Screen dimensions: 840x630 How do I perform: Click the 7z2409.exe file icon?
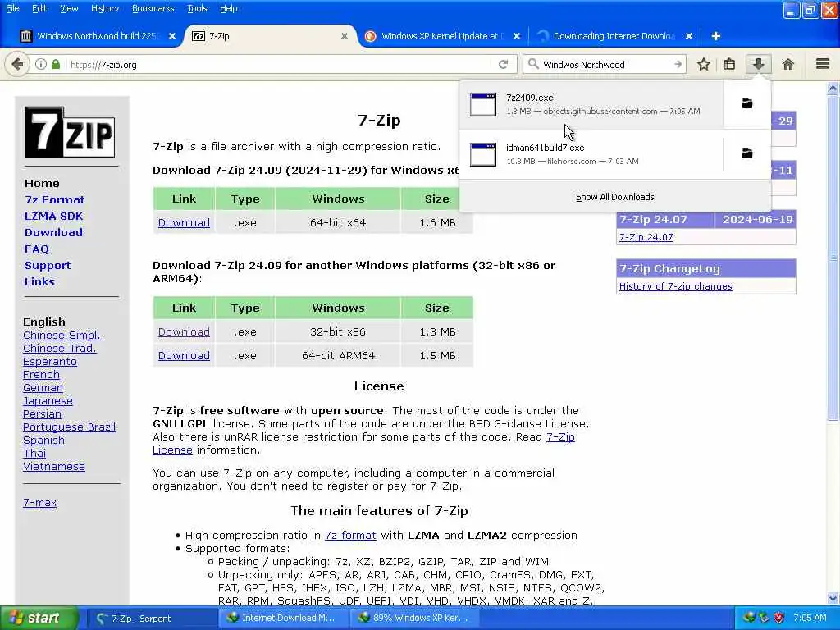tap(482, 104)
